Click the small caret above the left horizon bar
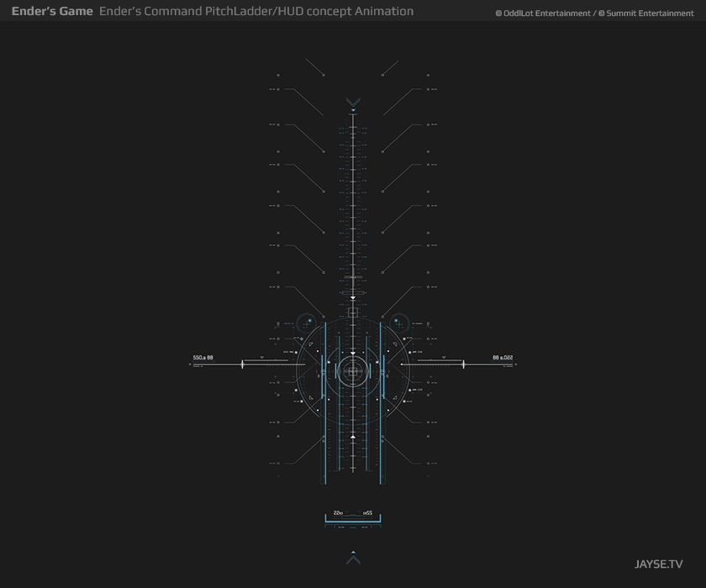706x588 pixels. click(x=262, y=358)
